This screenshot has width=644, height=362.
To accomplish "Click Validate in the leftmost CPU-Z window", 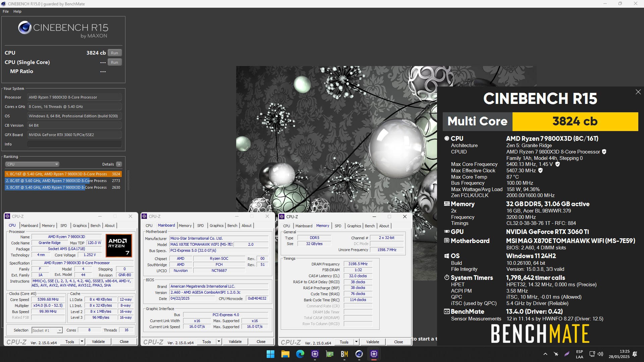I will point(98,342).
